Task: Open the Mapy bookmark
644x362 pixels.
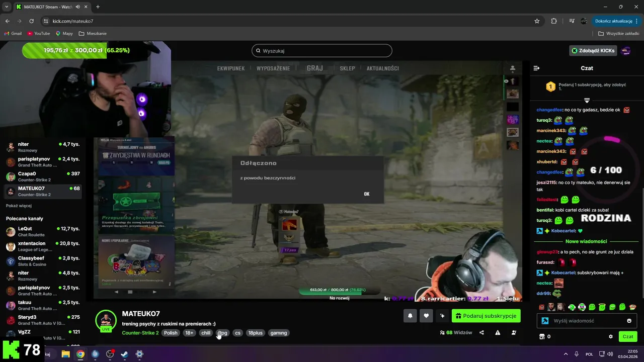Action: pyautogui.click(x=64, y=33)
